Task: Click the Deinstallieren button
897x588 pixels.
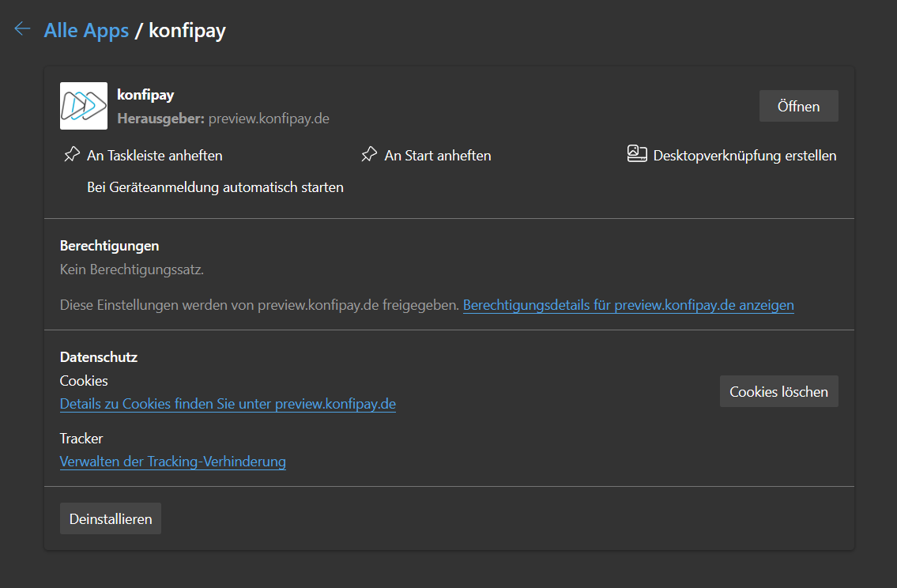Action: [x=111, y=519]
